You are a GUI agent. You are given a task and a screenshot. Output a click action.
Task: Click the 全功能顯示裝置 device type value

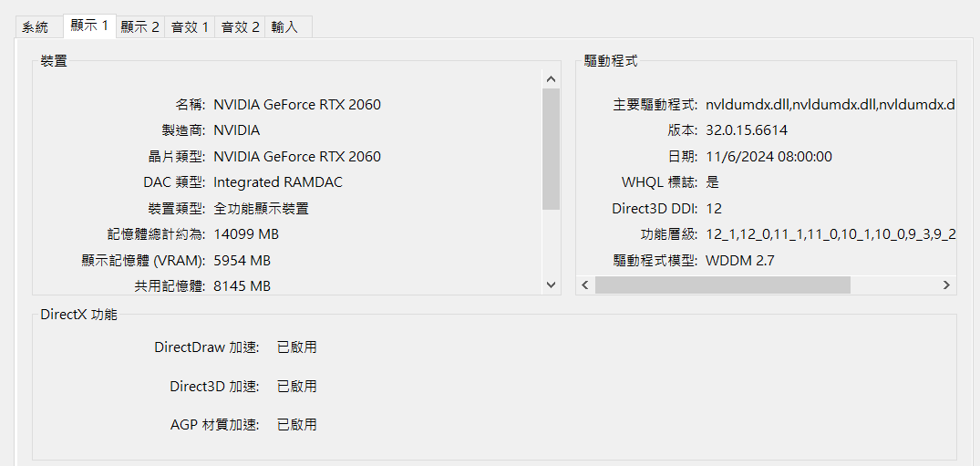point(261,208)
